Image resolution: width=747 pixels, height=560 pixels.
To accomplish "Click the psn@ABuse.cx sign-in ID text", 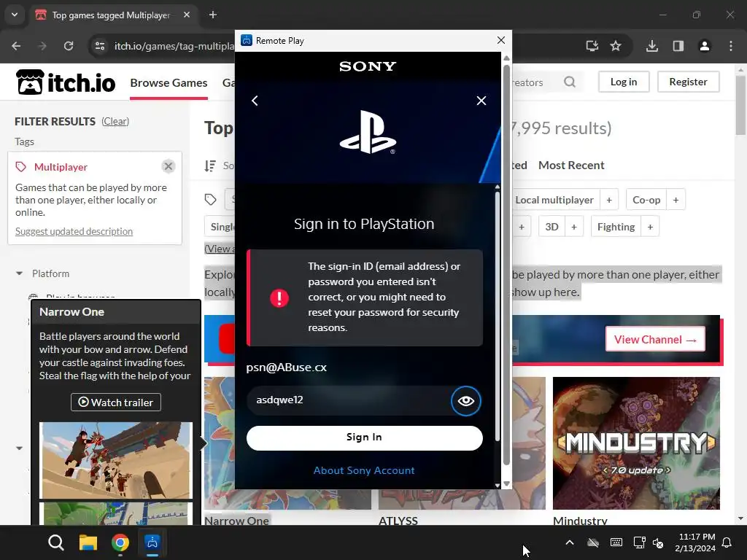I will [x=286, y=367].
